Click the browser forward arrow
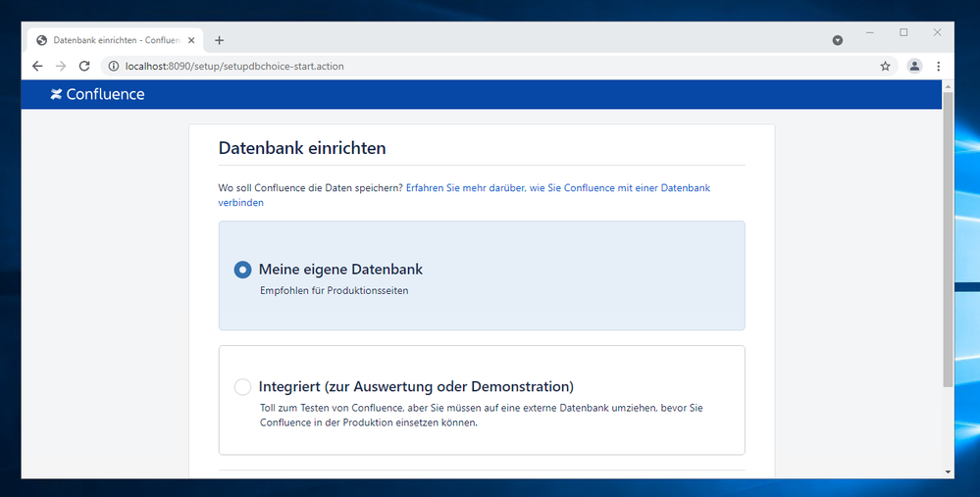This screenshot has width=980, height=497. point(61,67)
